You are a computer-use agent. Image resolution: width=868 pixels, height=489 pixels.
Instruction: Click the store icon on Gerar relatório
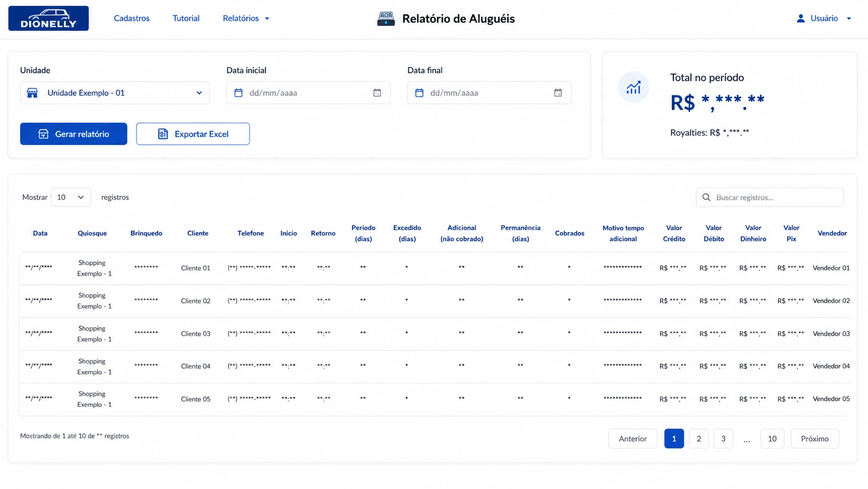[44, 134]
